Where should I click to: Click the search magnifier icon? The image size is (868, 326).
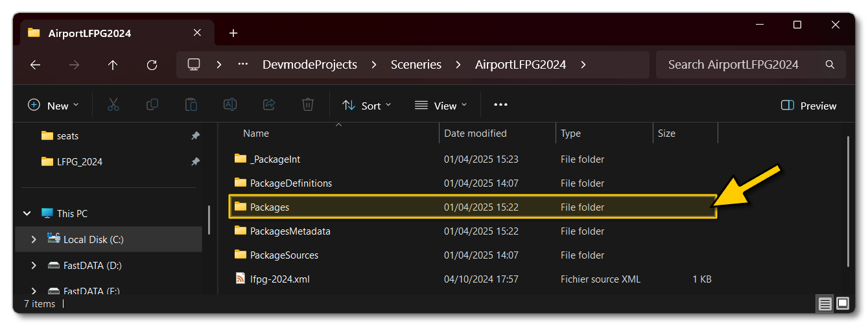click(830, 65)
